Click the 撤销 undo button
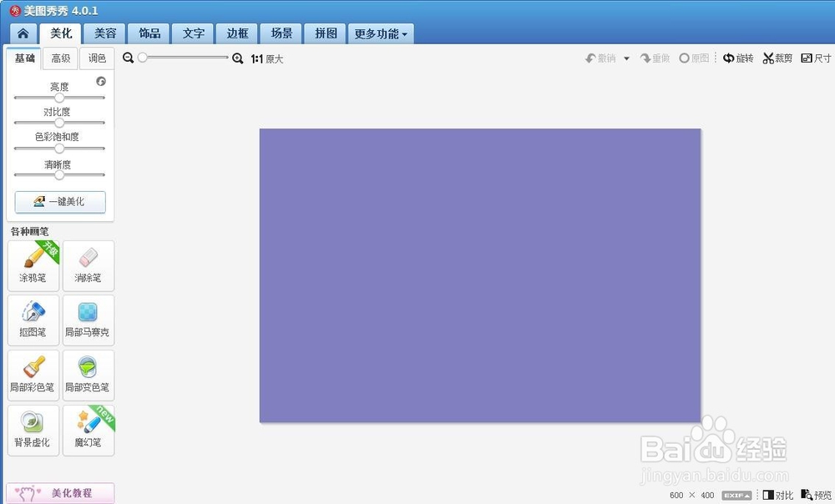Viewport: 835px width, 504px height. (600, 58)
